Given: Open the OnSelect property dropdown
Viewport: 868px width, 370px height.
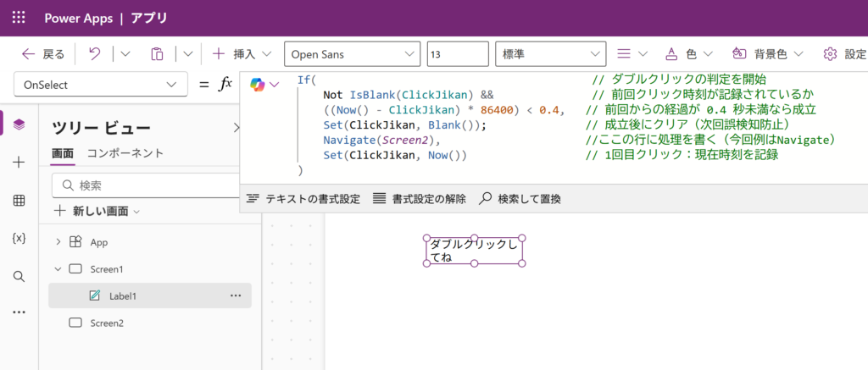Looking at the screenshot, I should click(101, 85).
